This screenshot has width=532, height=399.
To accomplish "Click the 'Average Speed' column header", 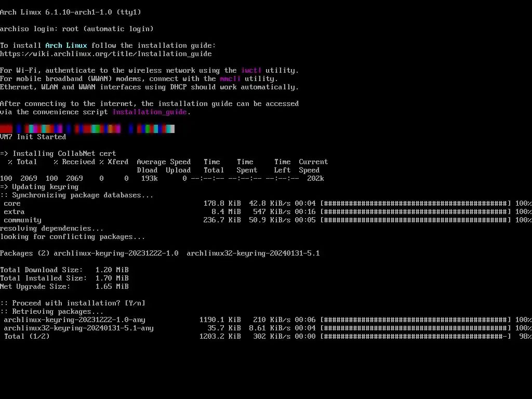I will click(x=164, y=162).
